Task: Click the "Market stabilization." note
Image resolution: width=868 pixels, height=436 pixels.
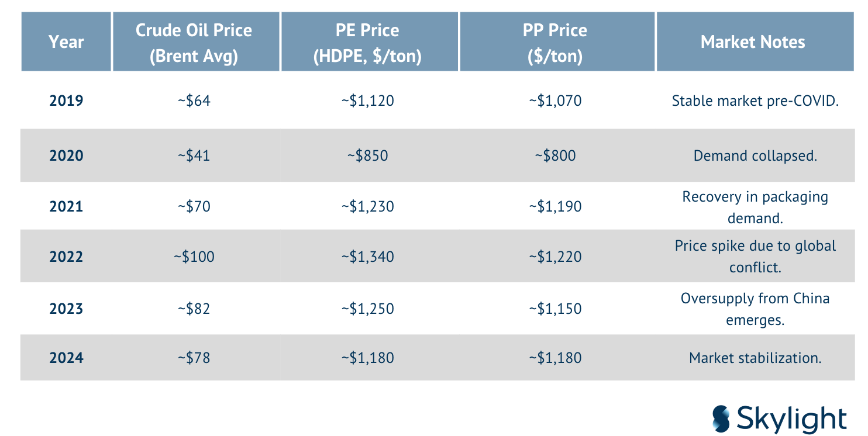Action: pyautogui.click(x=755, y=357)
